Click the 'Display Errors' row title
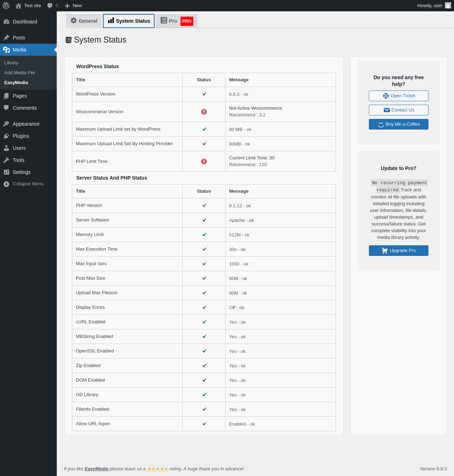The image size is (454, 476). 90,307
